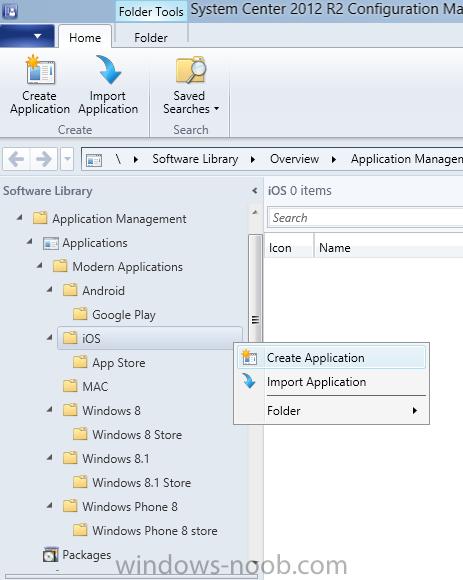Select the Windows 8 Store folder
463x580 pixels.
coord(137,435)
